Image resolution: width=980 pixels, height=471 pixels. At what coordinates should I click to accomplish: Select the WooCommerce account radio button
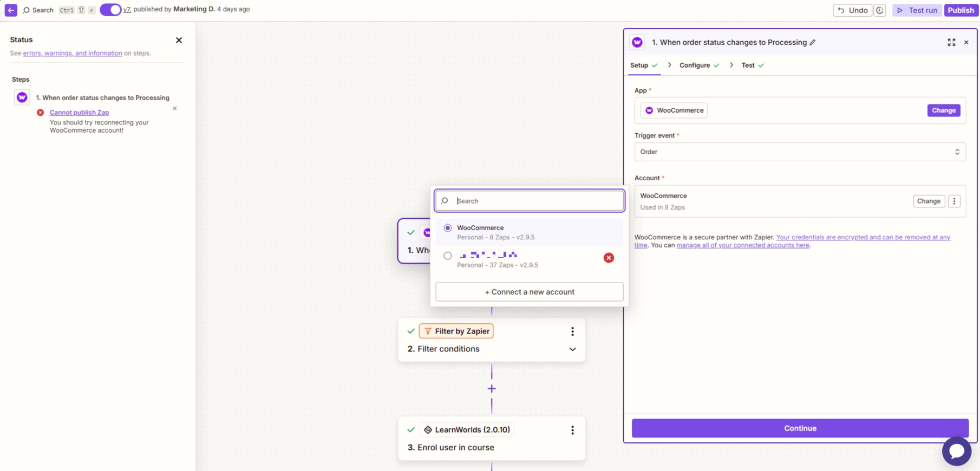(448, 228)
